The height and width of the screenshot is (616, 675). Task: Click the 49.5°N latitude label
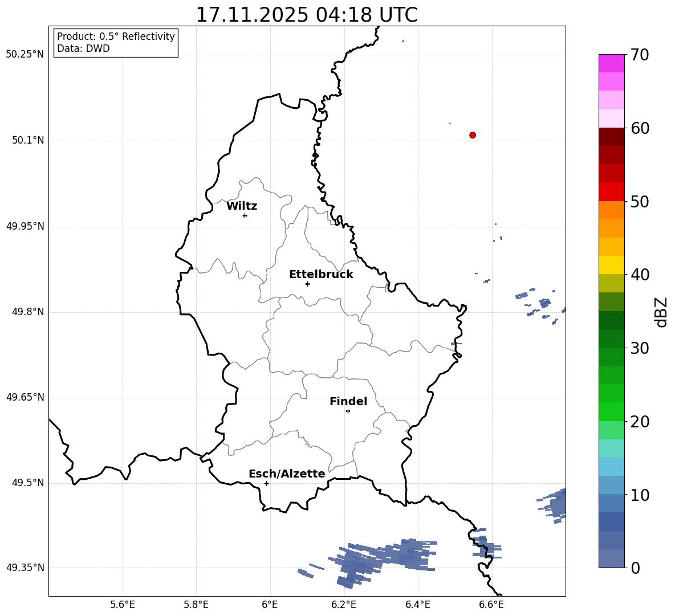[28, 483]
